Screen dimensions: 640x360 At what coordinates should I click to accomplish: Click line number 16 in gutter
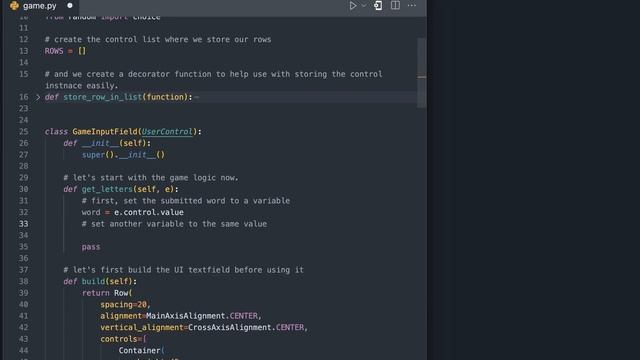(24, 97)
